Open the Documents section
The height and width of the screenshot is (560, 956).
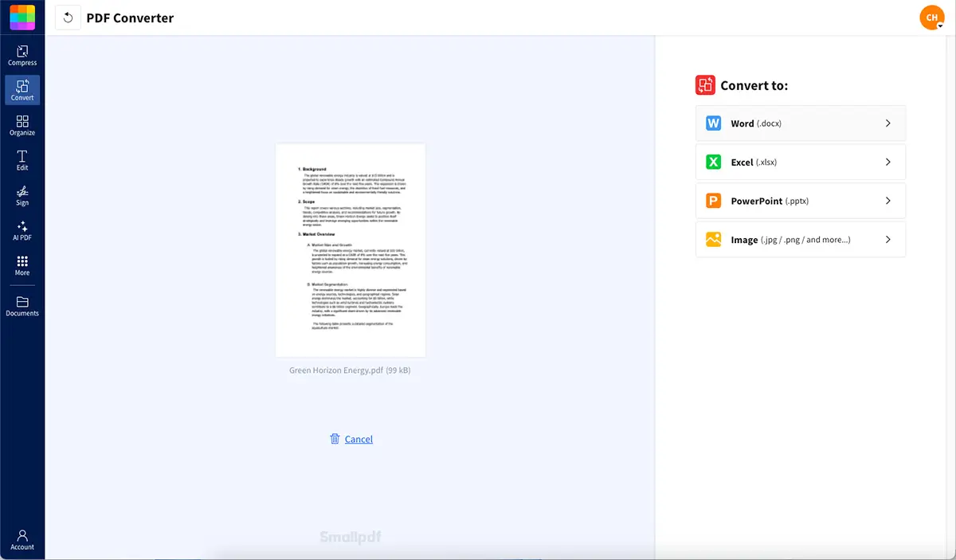[22, 304]
